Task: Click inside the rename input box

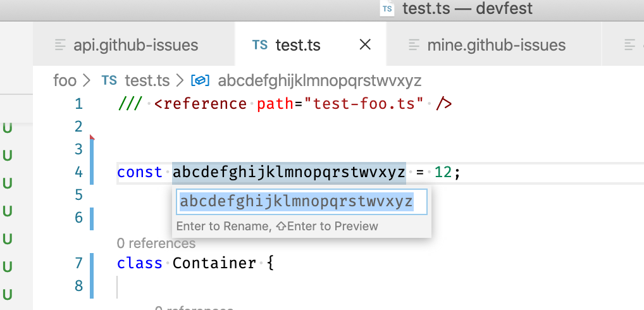Action: tap(301, 202)
